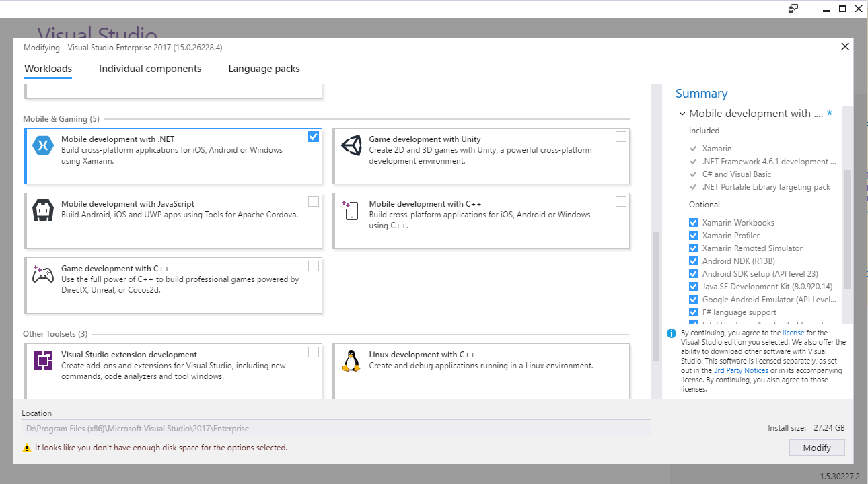This screenshot has width=868, height=484.
Task: Uncheck Java SE Development Kit component
Action: (694, 287)
